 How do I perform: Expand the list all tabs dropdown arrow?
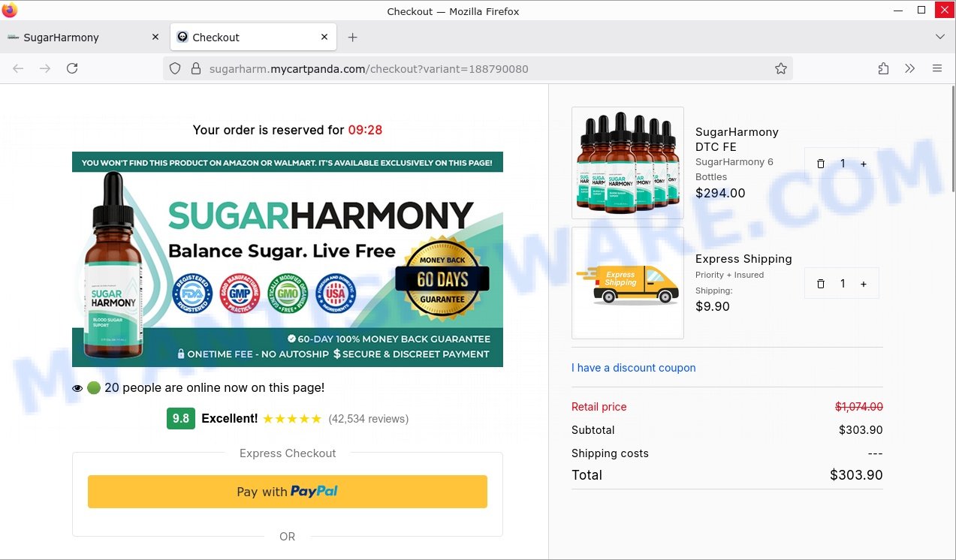click(x=940, y=37)
